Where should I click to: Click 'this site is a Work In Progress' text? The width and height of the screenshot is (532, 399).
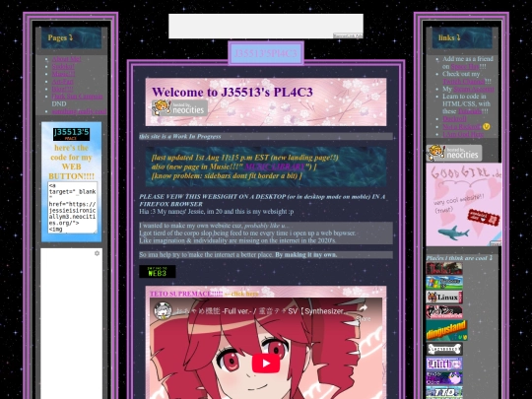pyautogui.click(x=180, y=136)
